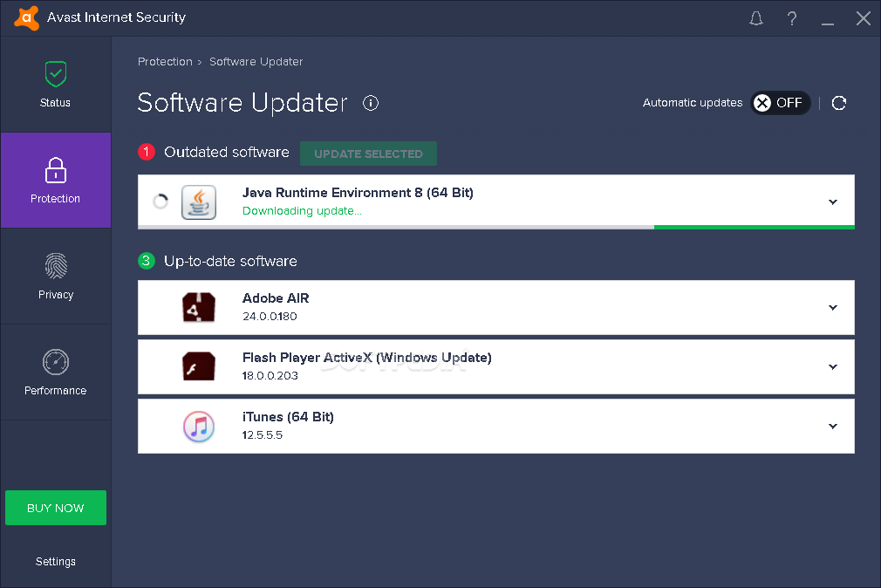Minimize the Avast window
881x588 pixels.
click(x=828, y=24)
